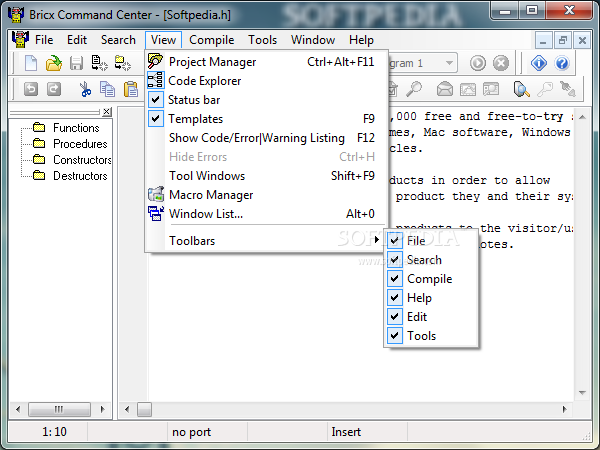600x450 pixels.
Task: Click the Undo toolbar icon
Action: [x=31, y=89]
